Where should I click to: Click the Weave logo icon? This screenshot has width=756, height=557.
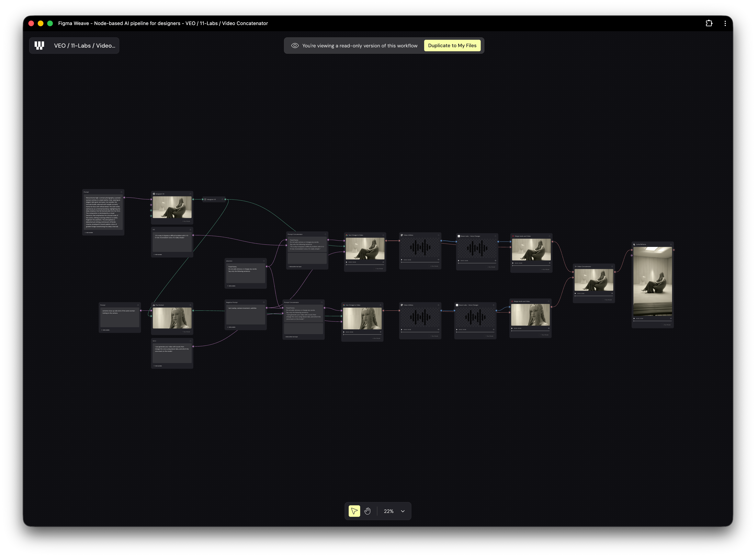(39, 46)
